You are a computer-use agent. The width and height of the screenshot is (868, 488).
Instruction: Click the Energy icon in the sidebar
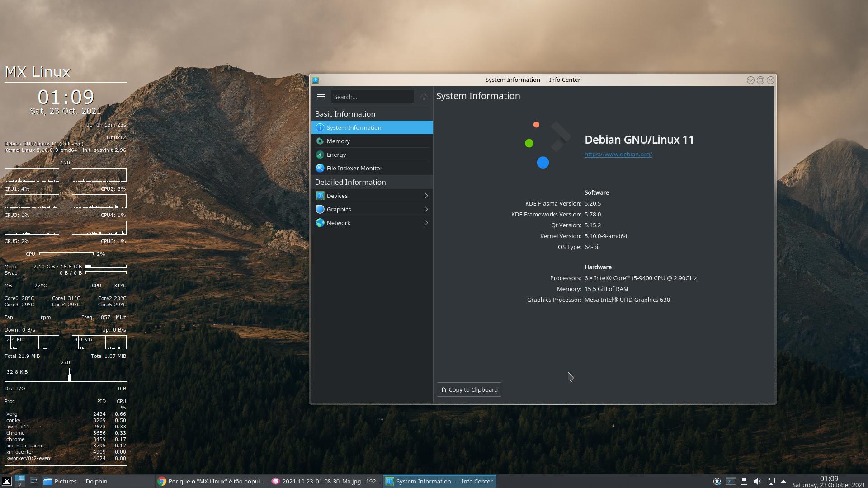(x=320, y=155)
